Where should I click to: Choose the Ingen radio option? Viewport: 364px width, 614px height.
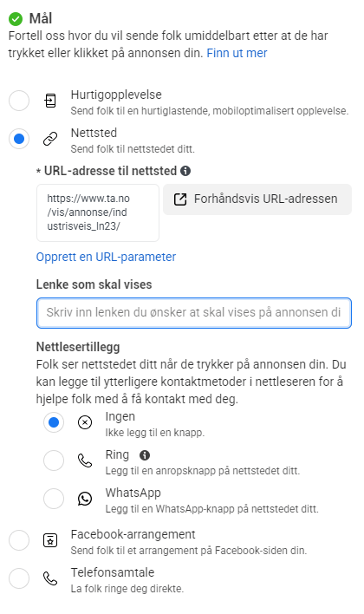(54, 422)
